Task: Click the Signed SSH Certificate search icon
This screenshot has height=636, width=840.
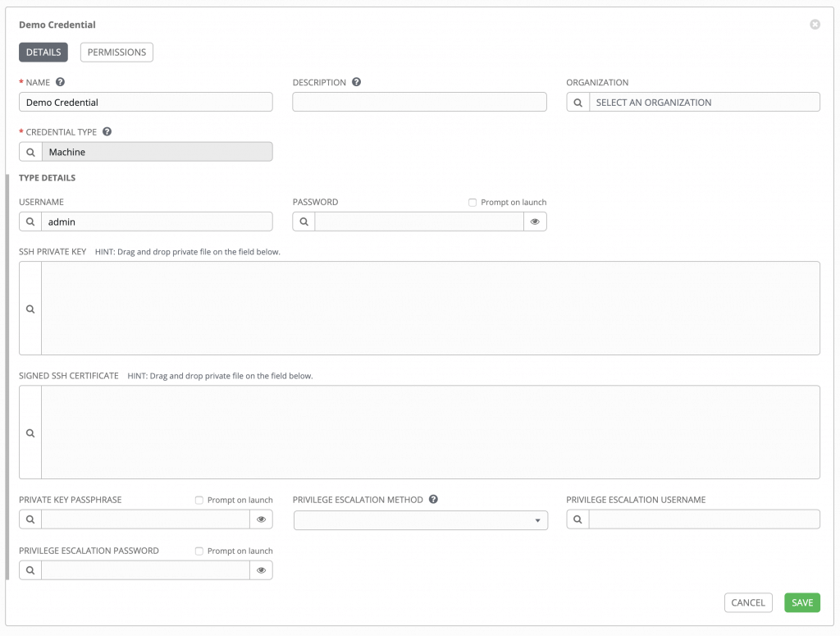Action: tap(30, 433)
